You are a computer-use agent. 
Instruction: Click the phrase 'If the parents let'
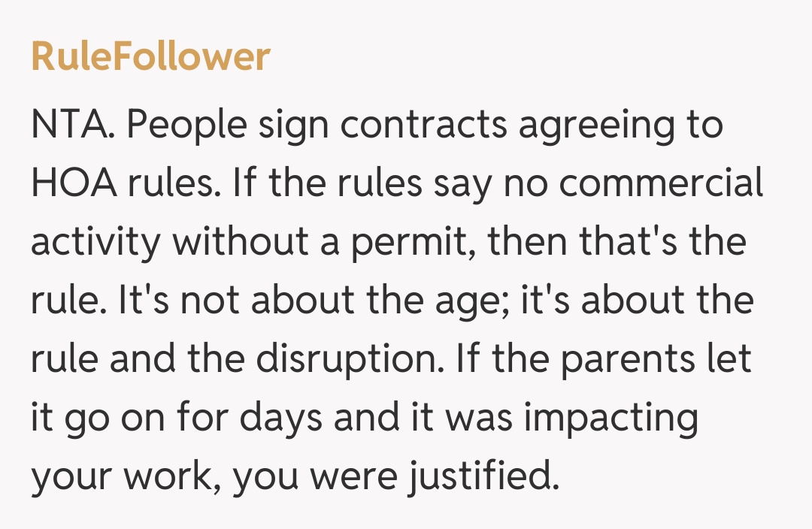point(601,359)
